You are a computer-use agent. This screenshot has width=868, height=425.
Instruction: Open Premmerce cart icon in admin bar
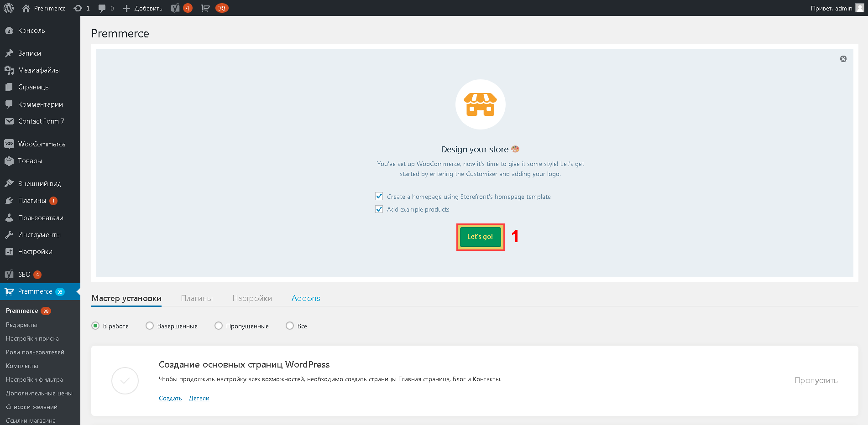tap(205, 8)
